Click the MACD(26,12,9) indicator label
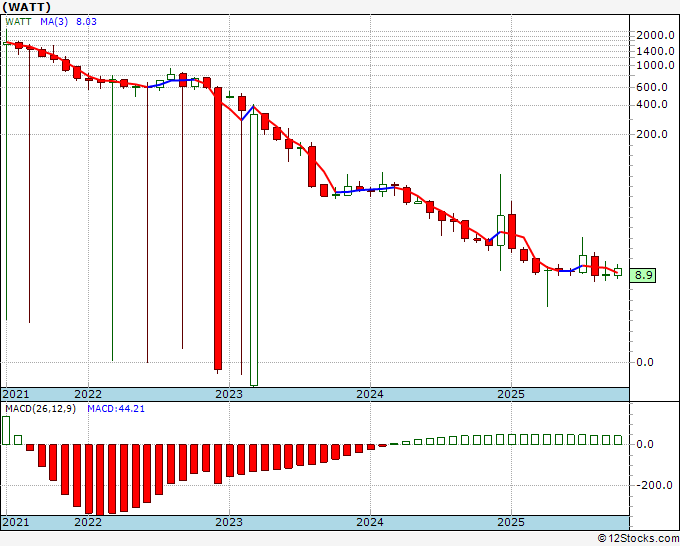This screenshot has height=546, width=680. (40, 409)
